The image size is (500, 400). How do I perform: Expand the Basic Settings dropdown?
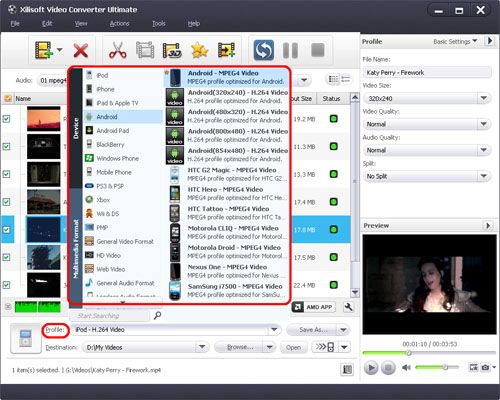pyautogui.click(x=455, y=42)
